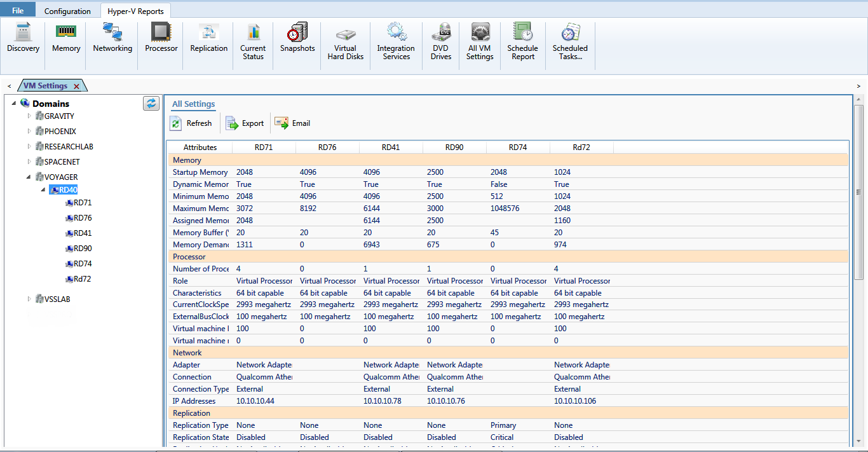Open the File menu
The image size is (868, 452).
pyautogui.click(x=18, y=11)
